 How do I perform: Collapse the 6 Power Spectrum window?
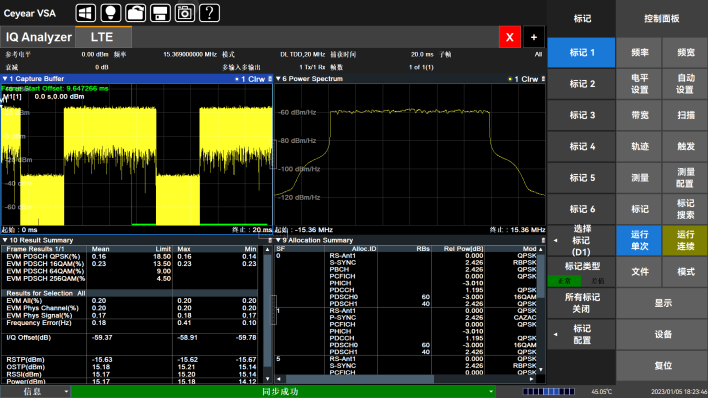[278, 79]
